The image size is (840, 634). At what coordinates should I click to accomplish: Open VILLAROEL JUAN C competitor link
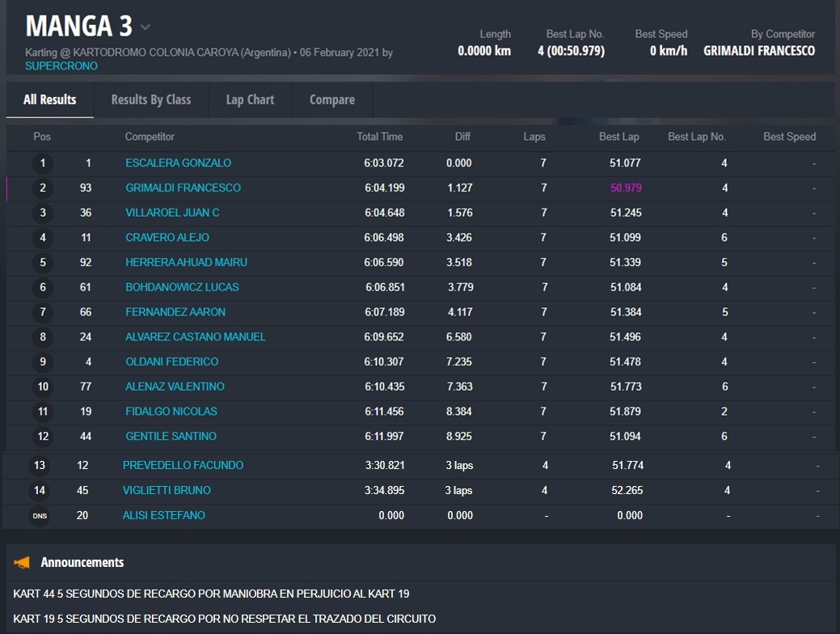click(x=172, y=213)
